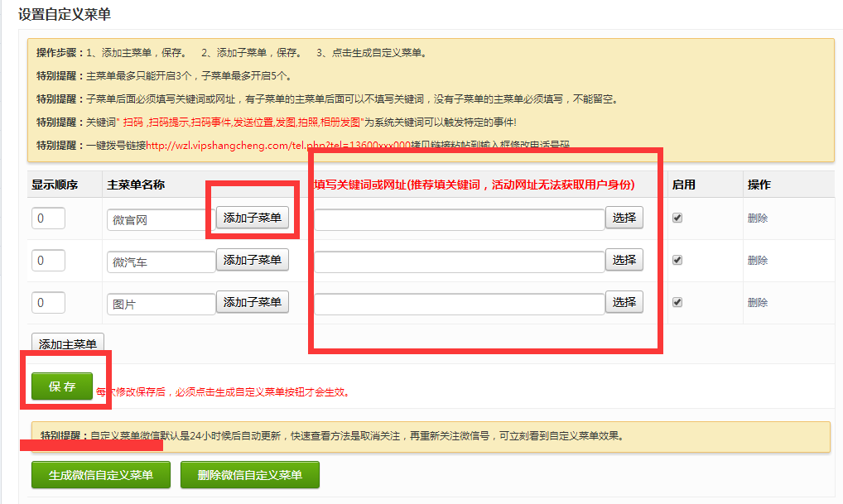Remove the 图片 menu via 删除

point(757,302)
